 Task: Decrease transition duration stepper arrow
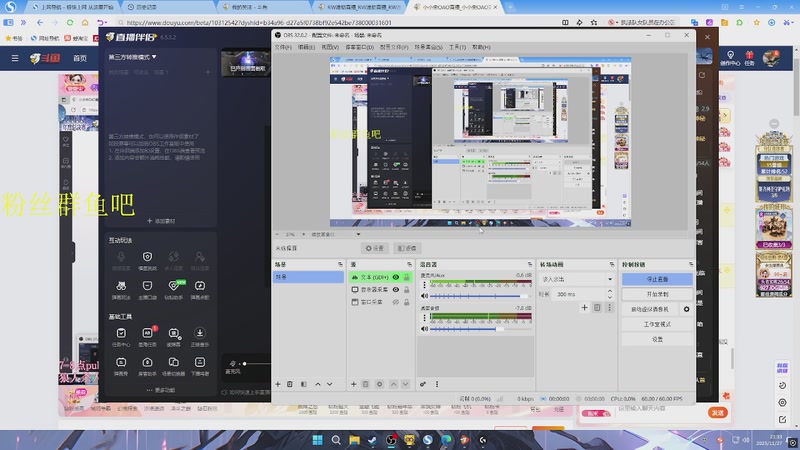point(610,297)
